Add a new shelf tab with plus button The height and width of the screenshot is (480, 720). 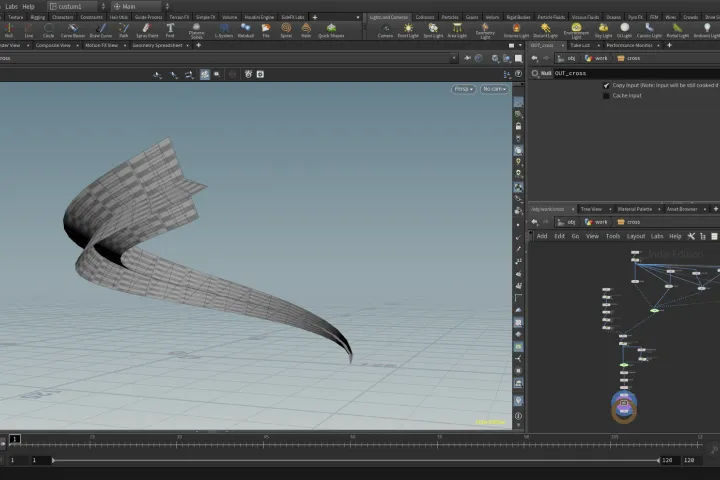[x=315, y=17]
